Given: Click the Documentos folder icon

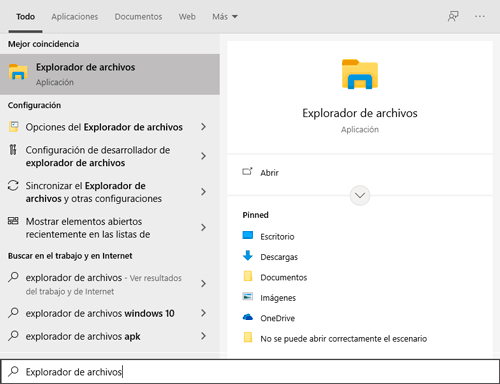Looking at the screenshot, I should tap(248, 276).
